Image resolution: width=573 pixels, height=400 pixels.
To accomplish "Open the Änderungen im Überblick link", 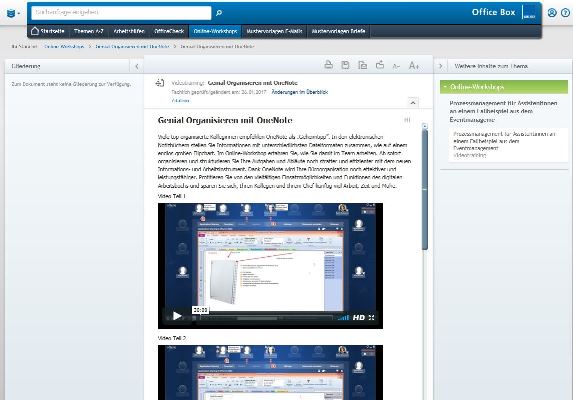I will [300, 92].
